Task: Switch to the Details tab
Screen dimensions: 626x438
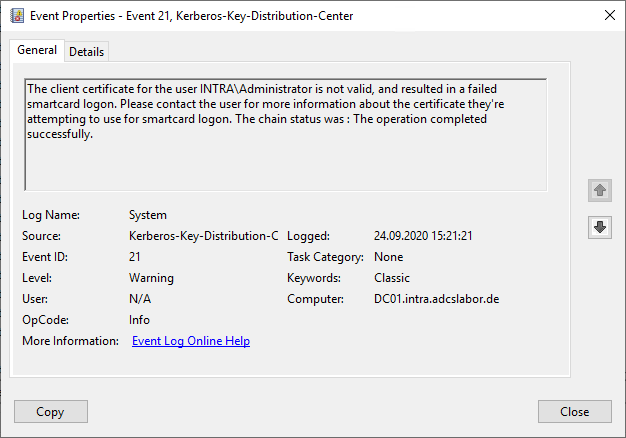Action: (x=87, y=51)
